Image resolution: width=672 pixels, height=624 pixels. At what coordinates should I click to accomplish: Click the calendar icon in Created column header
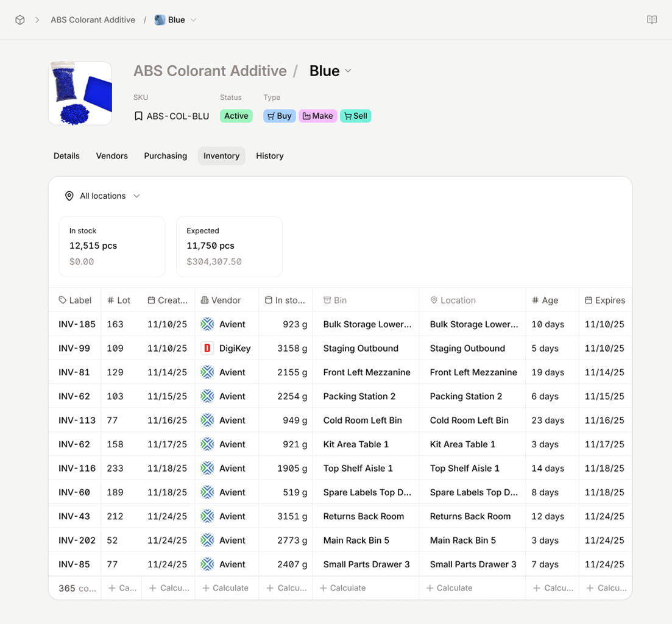tap(151, 300)
